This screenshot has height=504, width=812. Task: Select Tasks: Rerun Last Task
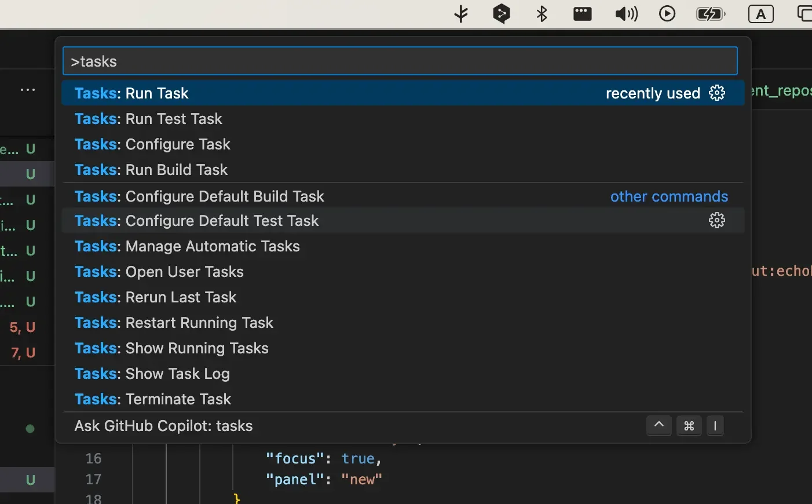[403, 297]
